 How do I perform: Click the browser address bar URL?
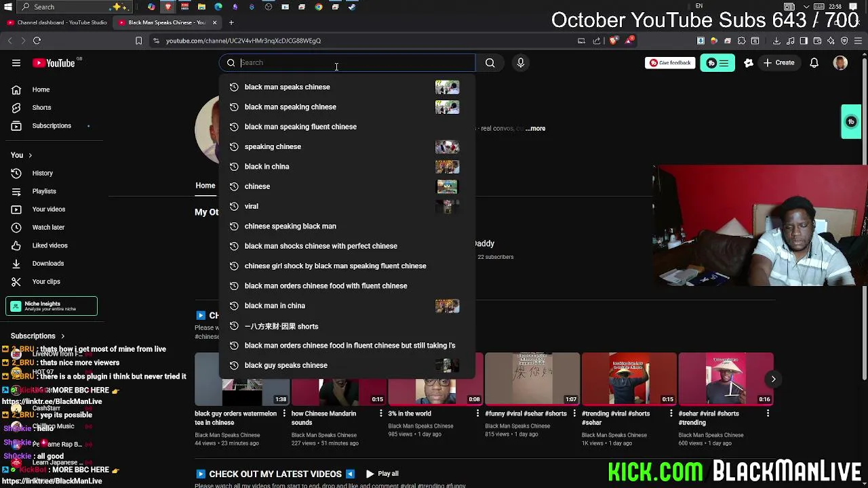point(243,41)
